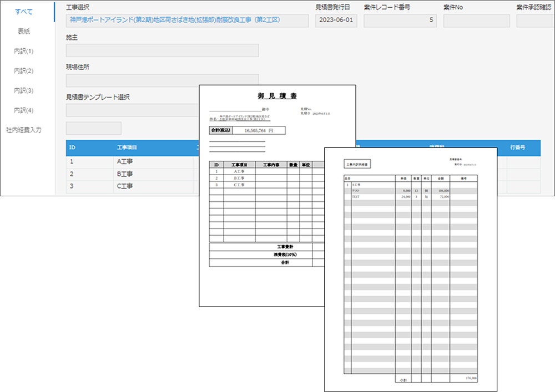View the 工事内訳明細書 preview page
555x392 pixels.
tap(411, 266)
